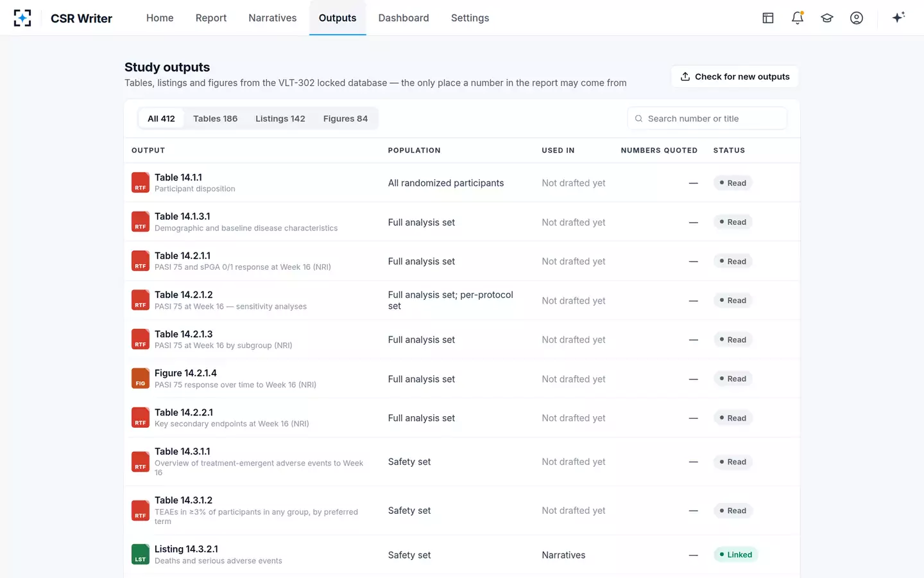The width and height of the screenshot is (924, 578).
Task: Filter outputs by Listings 142
Action: 280,119
